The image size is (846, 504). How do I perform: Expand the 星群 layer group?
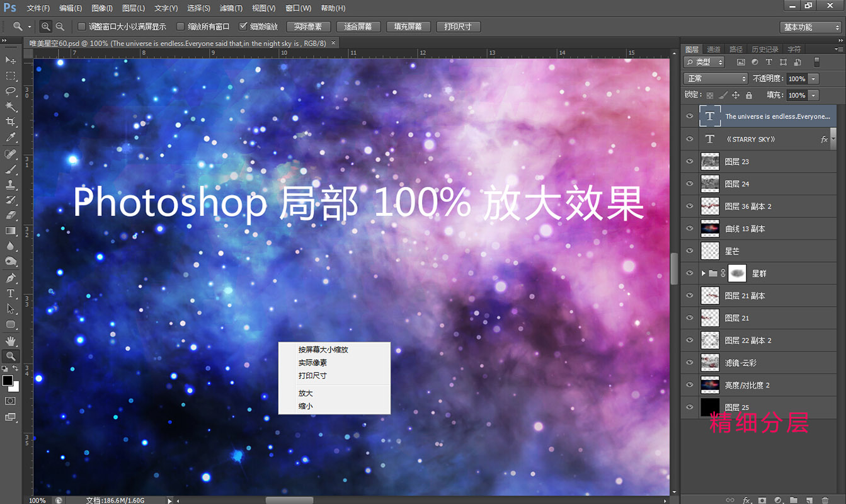click(704, 273)
